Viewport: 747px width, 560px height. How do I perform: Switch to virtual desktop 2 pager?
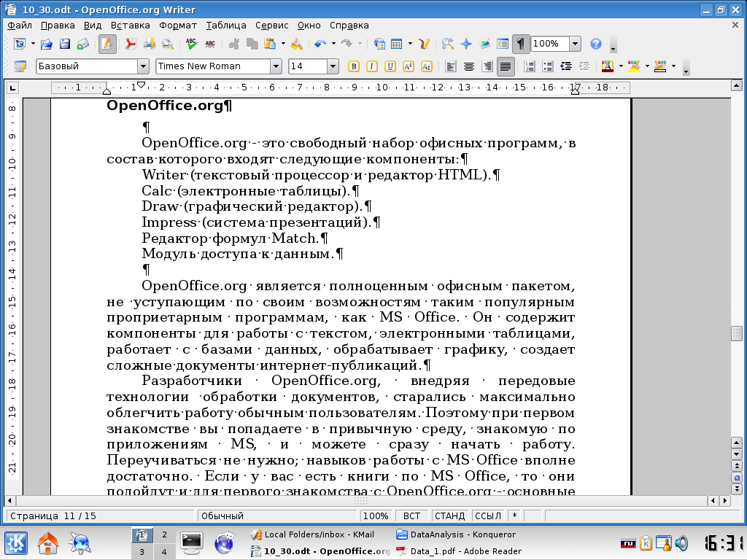click(164, 534)
